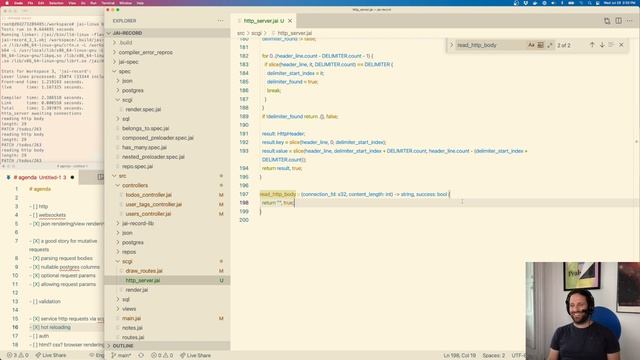Viewport: 640px width, 360px height.
Task: Click split editor icon in agenda window
Action: [100, 177]
